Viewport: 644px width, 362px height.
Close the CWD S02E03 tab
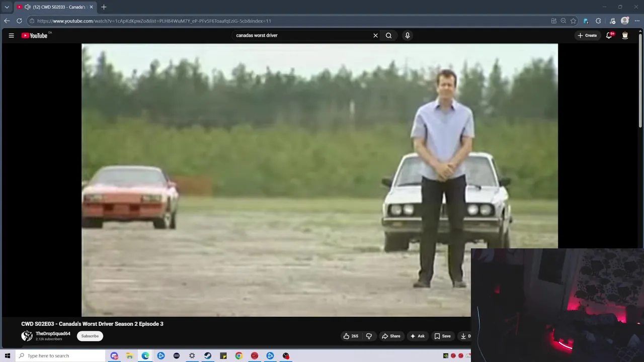click(91, 7)
